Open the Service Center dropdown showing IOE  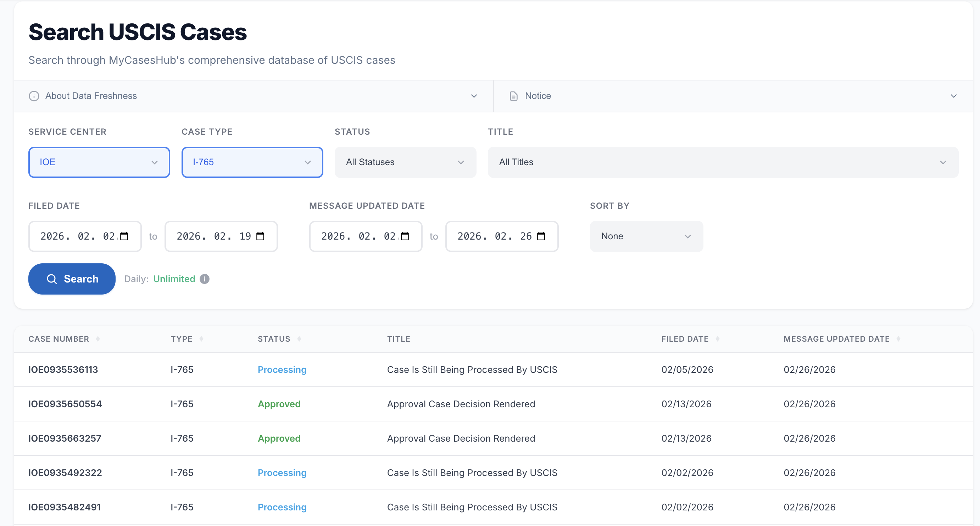tap(99, 162)
